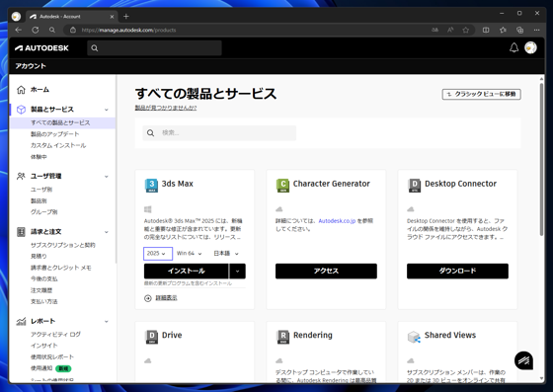Click the インストール button for 3ds Max

coord(187,272)
